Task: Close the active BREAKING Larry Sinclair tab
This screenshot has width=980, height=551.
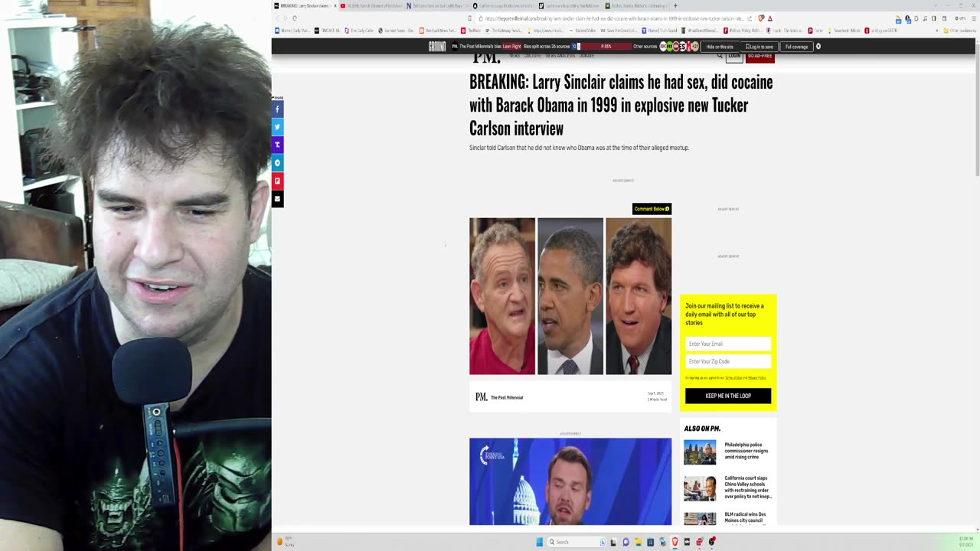Action: [335, 5]
